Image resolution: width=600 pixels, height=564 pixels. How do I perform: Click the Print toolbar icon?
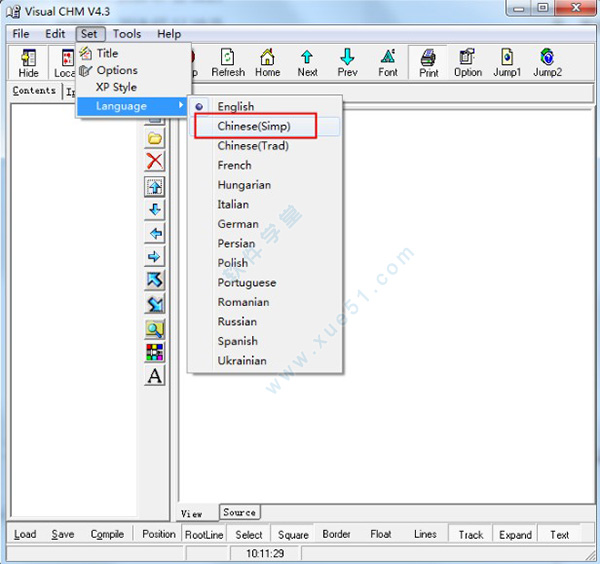pyautogui.click(x=428, y=62)
